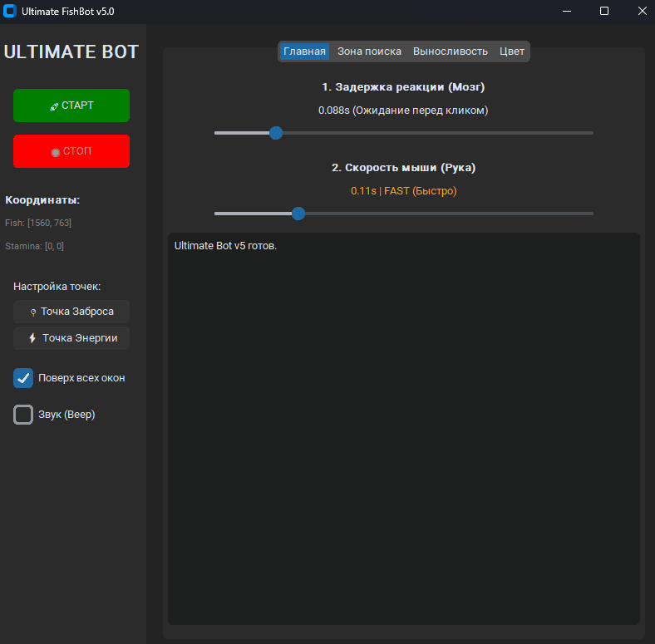The width and height of the screenshot is (655, 644).
Task: Click the Скорость мыши slider handle
Action: pyautogui.click(x=298, y=214)
